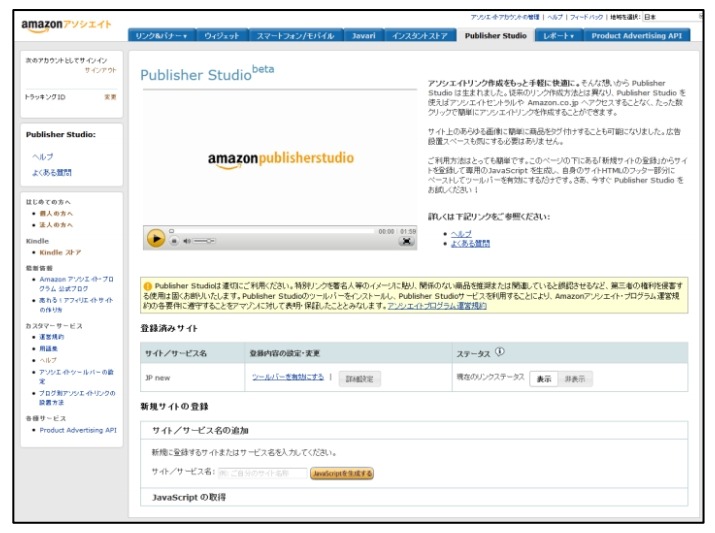This screenshot has height=533, width=715.
Task: Set link status to 表示
Action: pyautogui.click(x=544, y=379)
